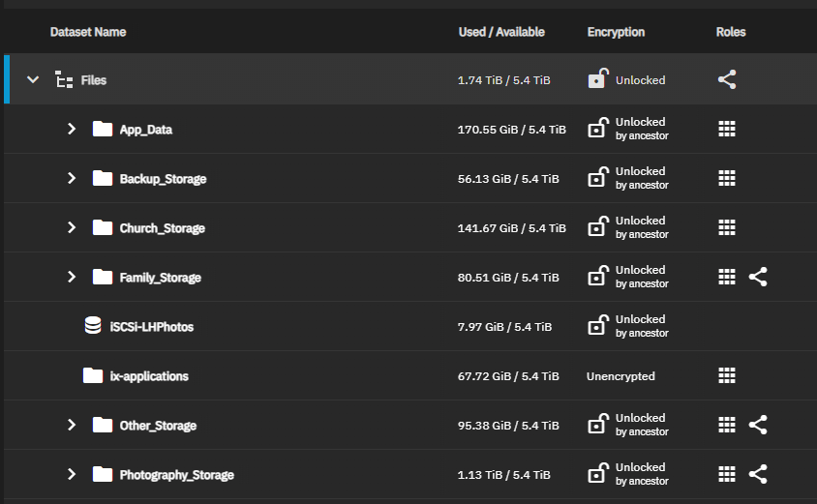Click the apps grid icon for ix-applications
Image resolution: width=817 pixels, height=504 pixels.
click(x=727, y=375)
